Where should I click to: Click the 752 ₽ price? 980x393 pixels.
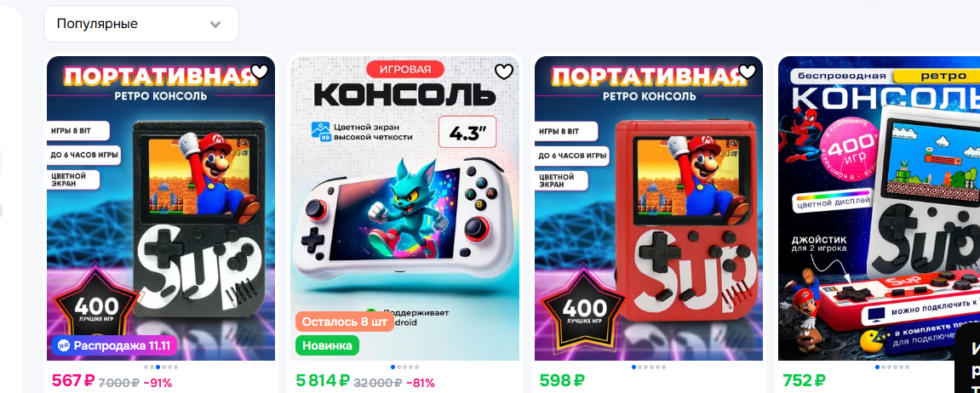pyautogui.click(x=805, y=380)
